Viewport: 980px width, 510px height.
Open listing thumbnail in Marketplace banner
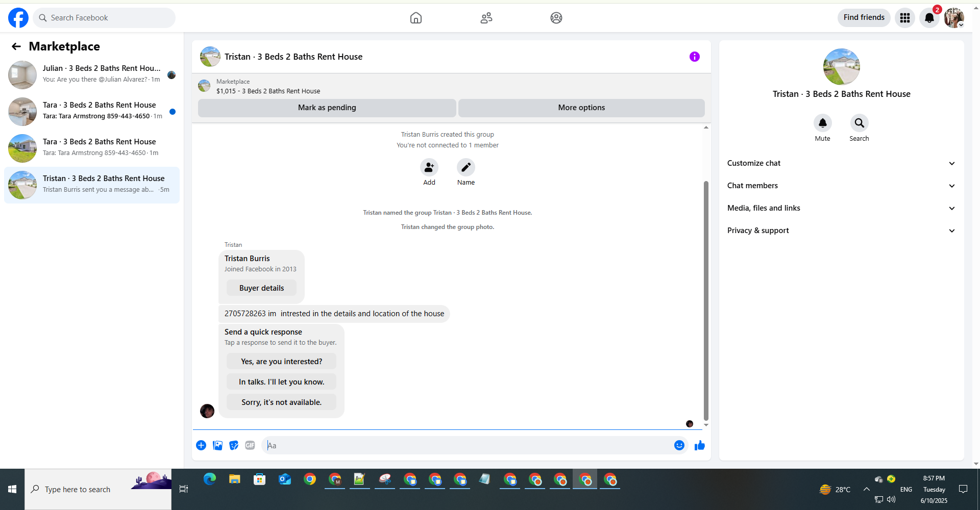(204, 86)
